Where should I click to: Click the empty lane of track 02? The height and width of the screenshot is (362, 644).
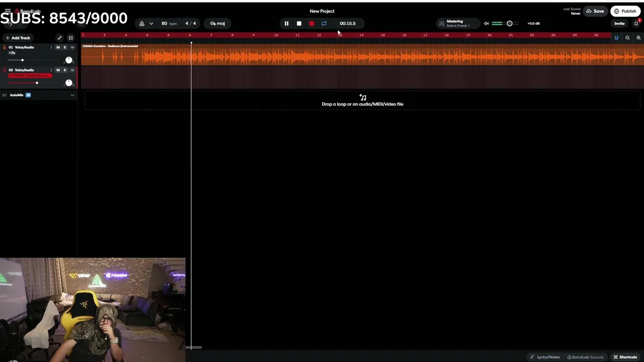coord(362,77)
